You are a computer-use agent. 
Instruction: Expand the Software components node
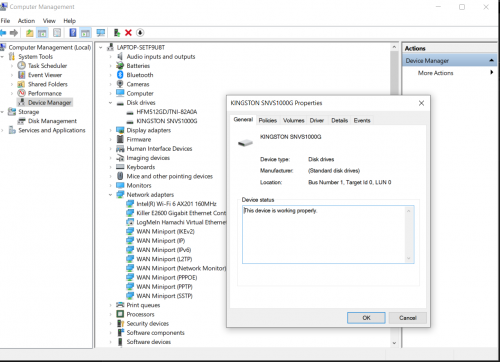point(110,333)
